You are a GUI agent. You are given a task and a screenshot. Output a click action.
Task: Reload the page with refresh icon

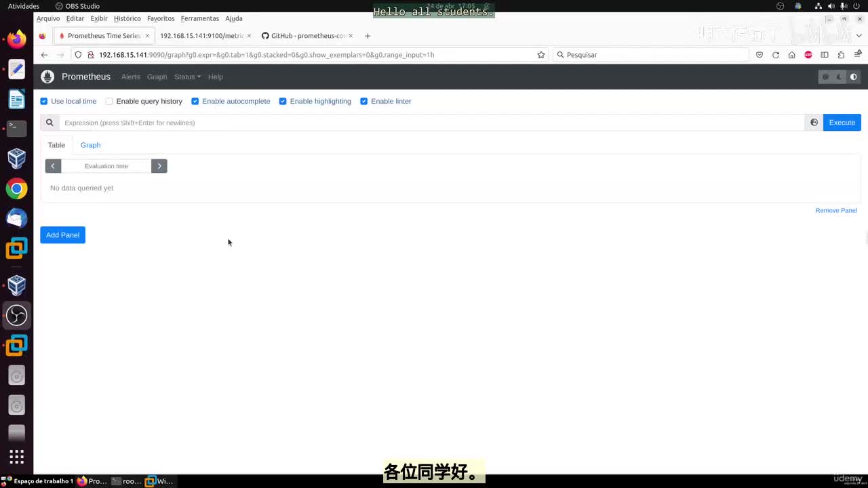776,55
